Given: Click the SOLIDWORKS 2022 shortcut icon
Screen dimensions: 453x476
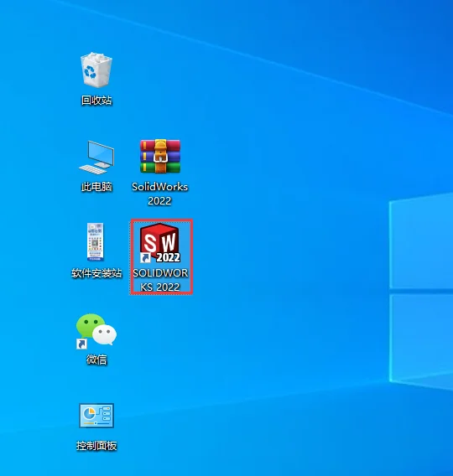Looking at the screenshot, I should click(160, 243).
